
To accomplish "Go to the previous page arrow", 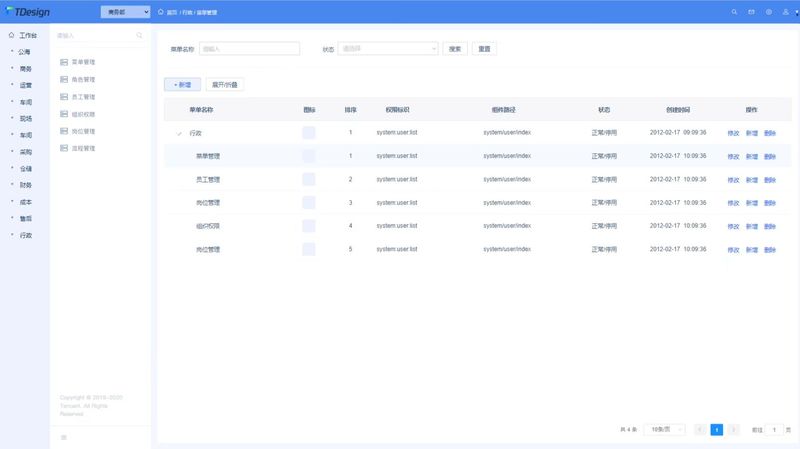I will click(x=701, y=430).
